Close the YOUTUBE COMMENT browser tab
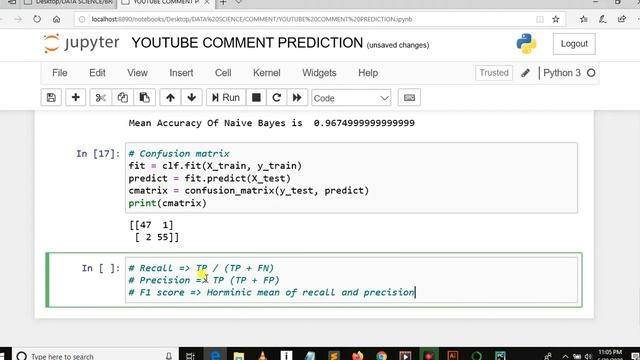Image resolution: width=640 pixels, height=360 pixels. pyautogui.click(x=207, y=2)
